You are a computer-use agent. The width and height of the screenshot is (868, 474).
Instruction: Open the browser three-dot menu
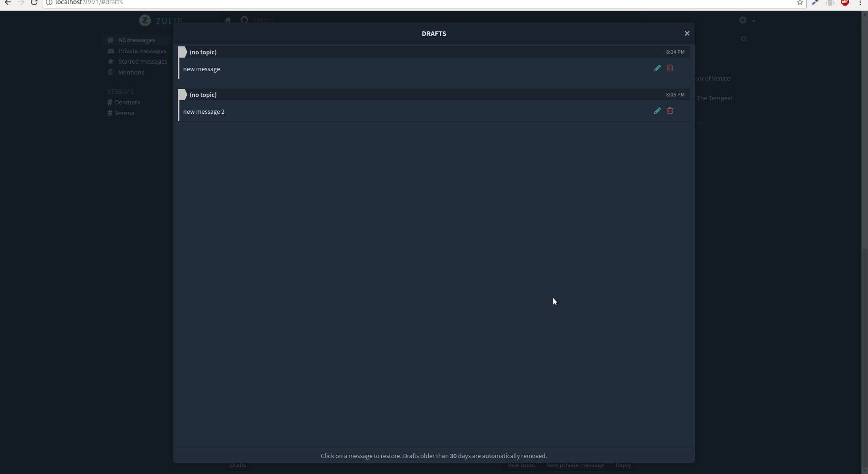861,3
